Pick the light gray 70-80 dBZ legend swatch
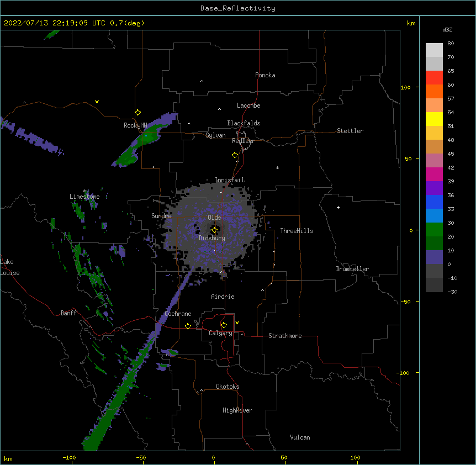Screen dimensions: 476x465 coord(434,50)
